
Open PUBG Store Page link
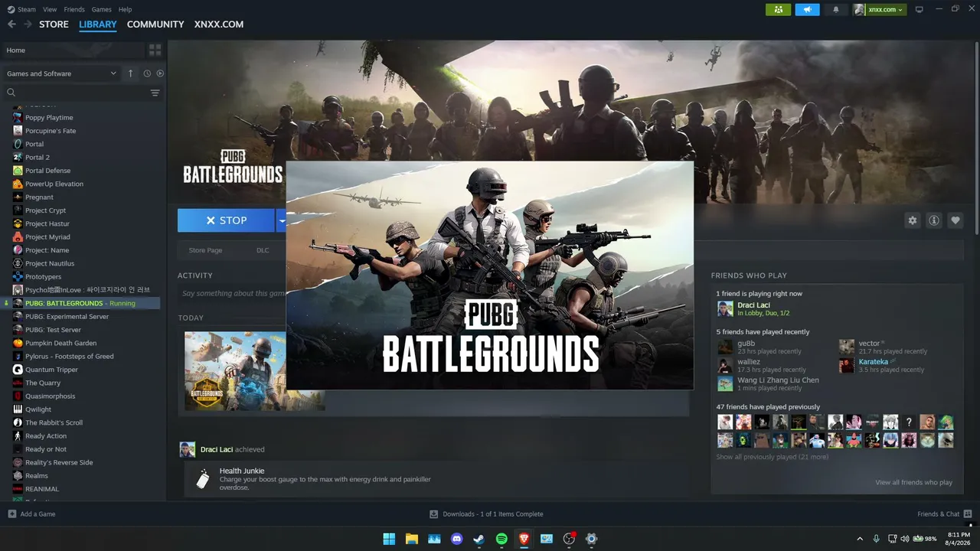tap(205, 250)
